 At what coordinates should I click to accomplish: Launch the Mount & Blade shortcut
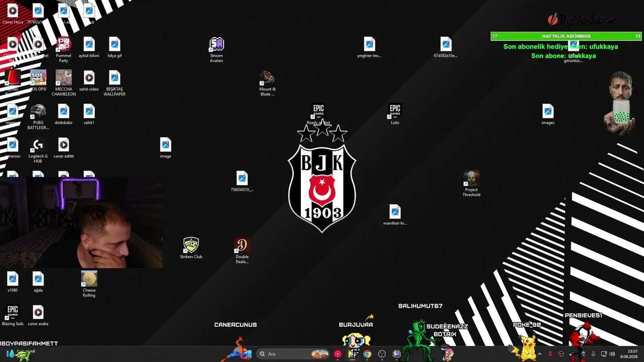(267, 83)
